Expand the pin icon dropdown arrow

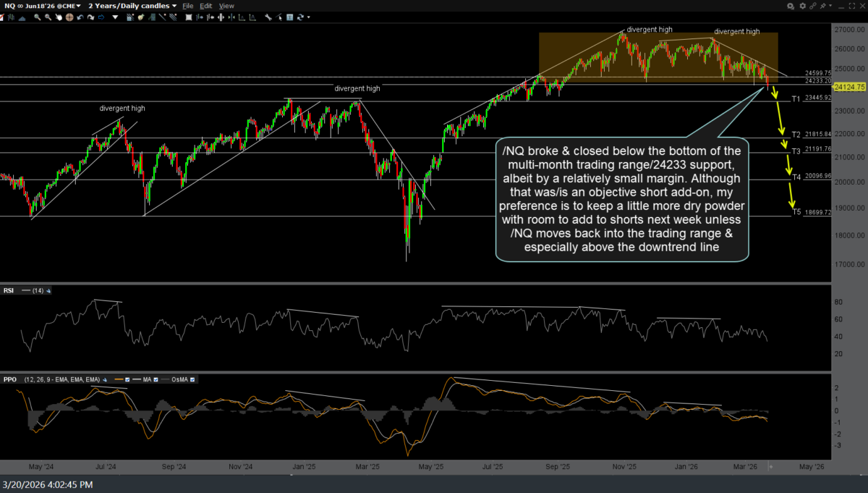[830, 6]
